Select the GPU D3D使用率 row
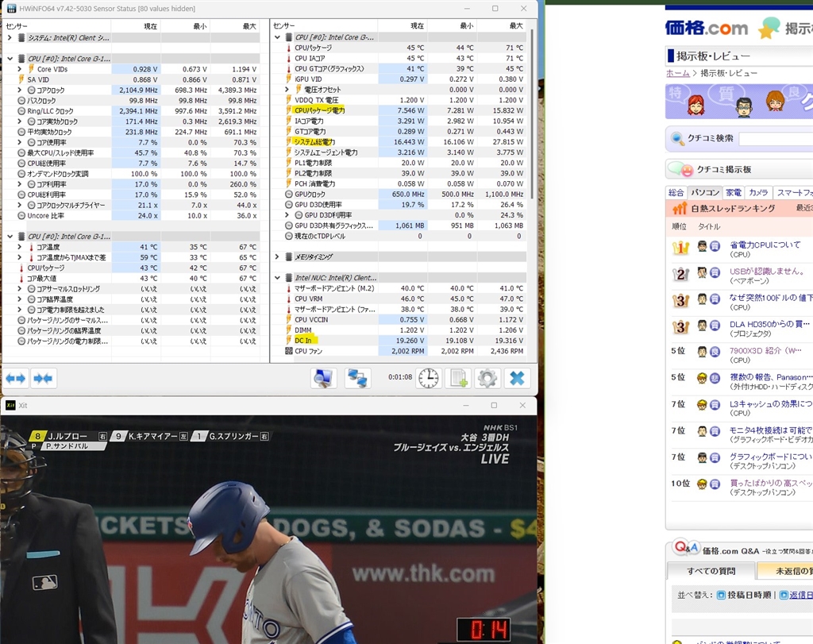Screen dimensions: 813x644 point(405,204)
